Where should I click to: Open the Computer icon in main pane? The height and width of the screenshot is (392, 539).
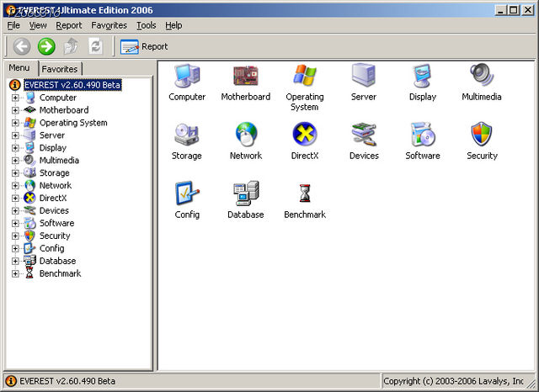tap(187, 76)
